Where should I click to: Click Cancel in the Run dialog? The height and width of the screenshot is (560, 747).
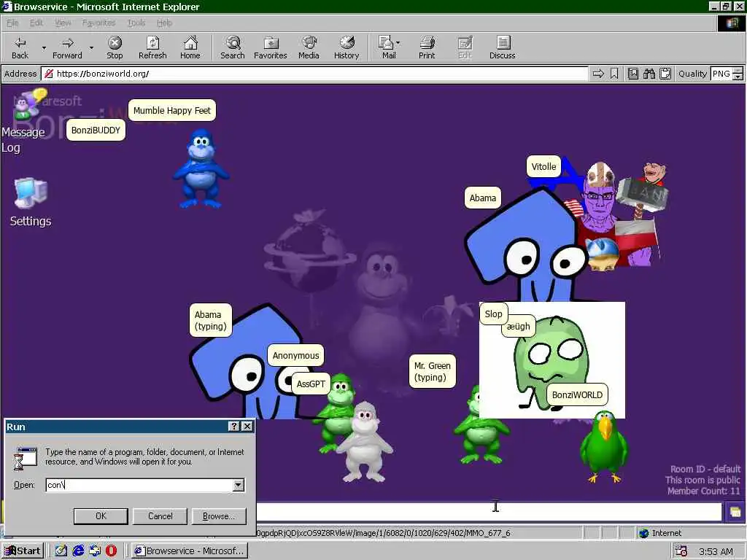(x=160, y=516)
